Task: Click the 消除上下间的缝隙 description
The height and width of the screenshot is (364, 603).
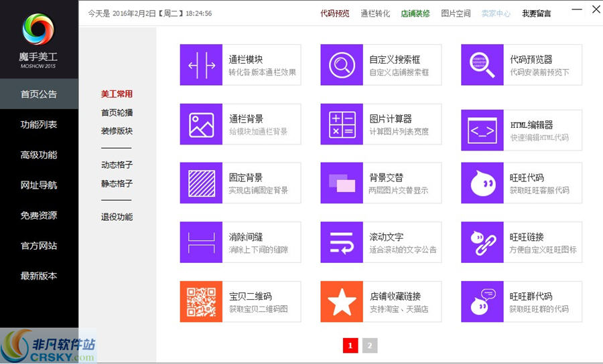Action: coord(259,250)
